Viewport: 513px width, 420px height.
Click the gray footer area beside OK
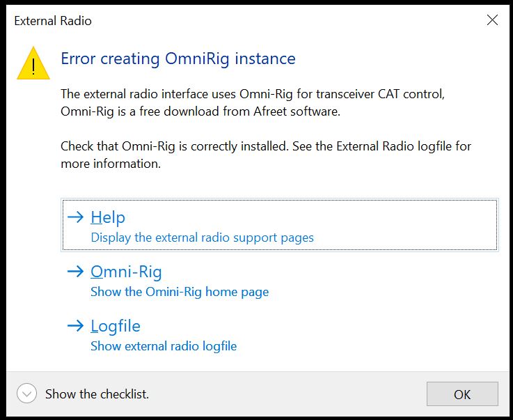292,394
